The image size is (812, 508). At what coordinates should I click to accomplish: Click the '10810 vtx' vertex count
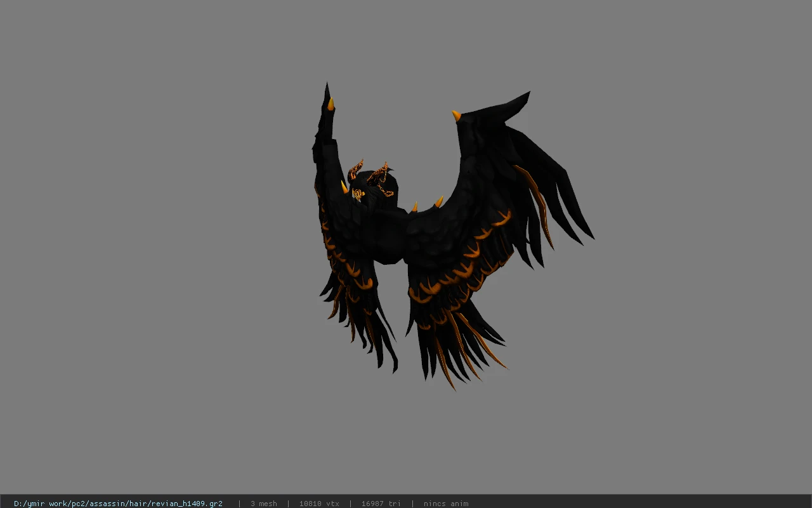pyautogui.click(x=319, y=504)
